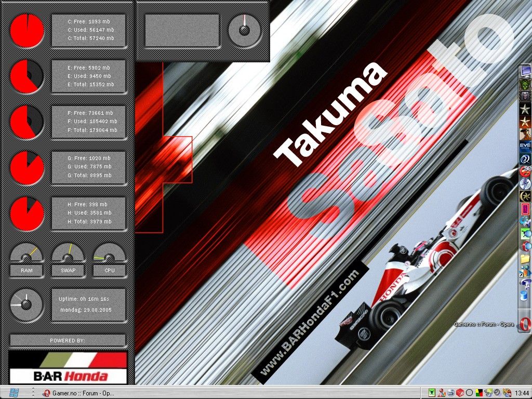This screenshot has width=532, height=399.
Task: Click the www.BARHondaF1.com wallpaper text
Action: coord(310,322)
